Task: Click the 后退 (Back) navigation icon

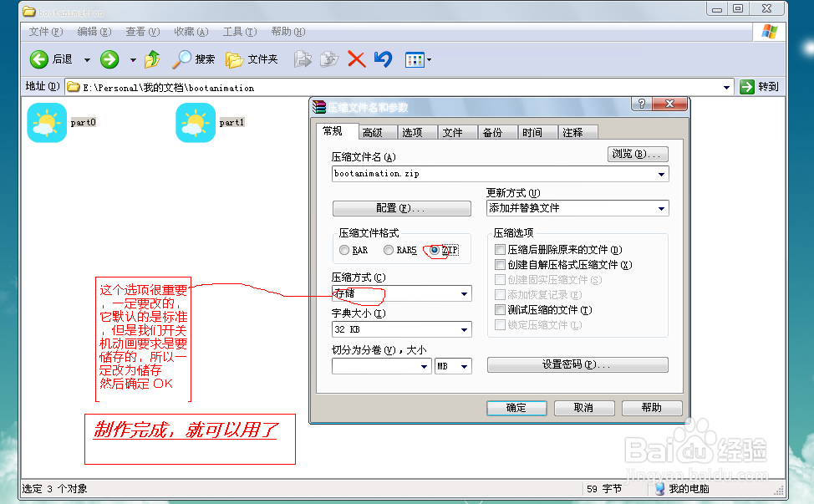Action: pos(39,59)
